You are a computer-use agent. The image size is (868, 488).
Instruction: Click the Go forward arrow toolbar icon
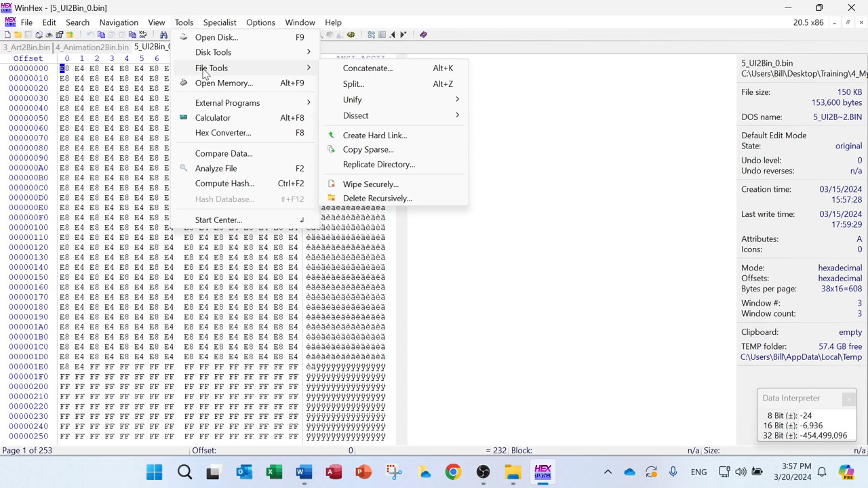tap(403, 35)
